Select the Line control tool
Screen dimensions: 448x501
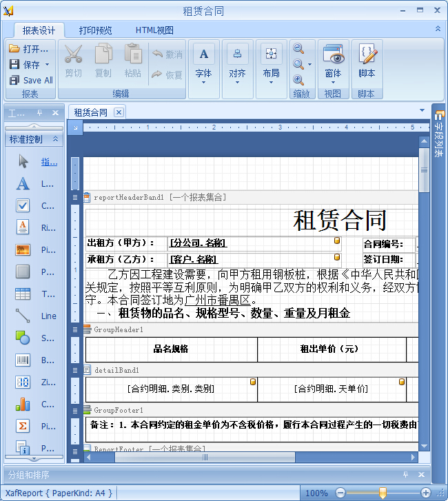(x=23, y=316)
